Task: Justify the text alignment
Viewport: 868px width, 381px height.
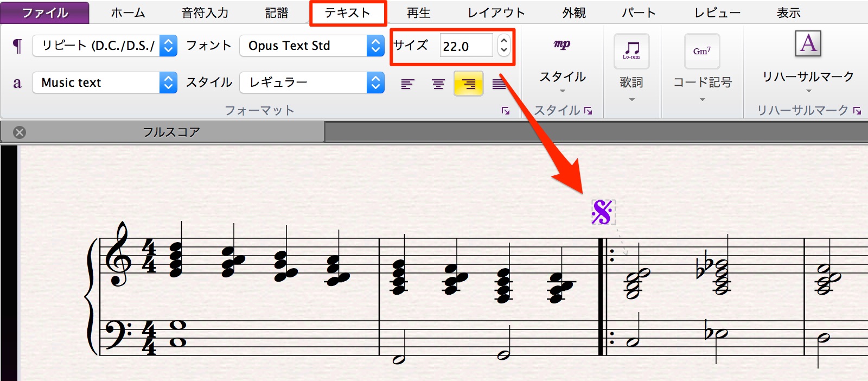Action: point(499,84)
